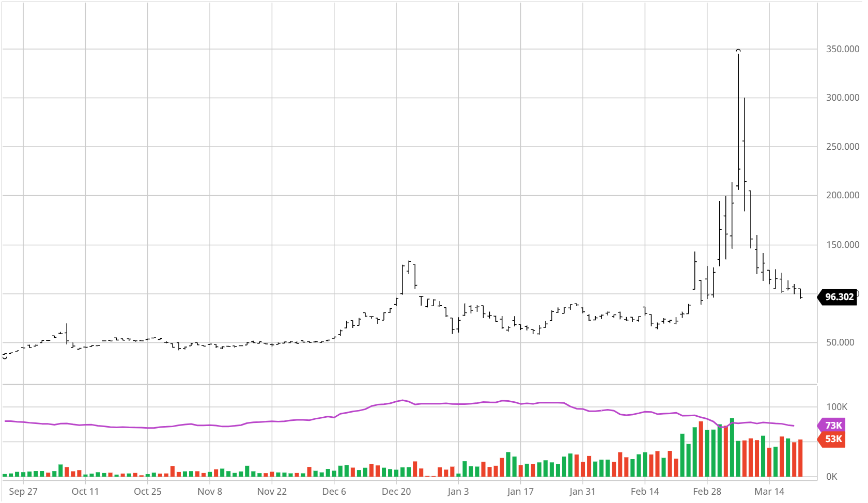868x503 pixels.
Task: Select the tallest green volume bar
Action: [x=732, y=447]
